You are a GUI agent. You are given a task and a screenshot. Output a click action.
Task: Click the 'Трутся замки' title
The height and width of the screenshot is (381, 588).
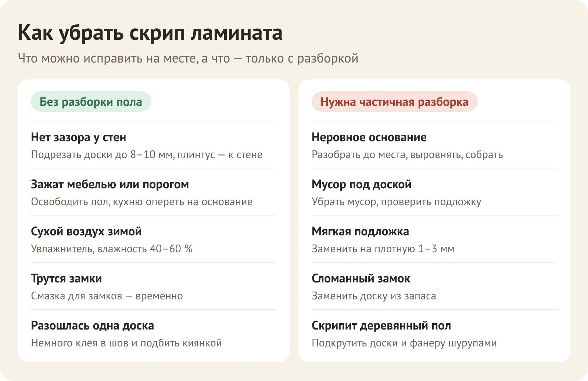click(67, 278)
